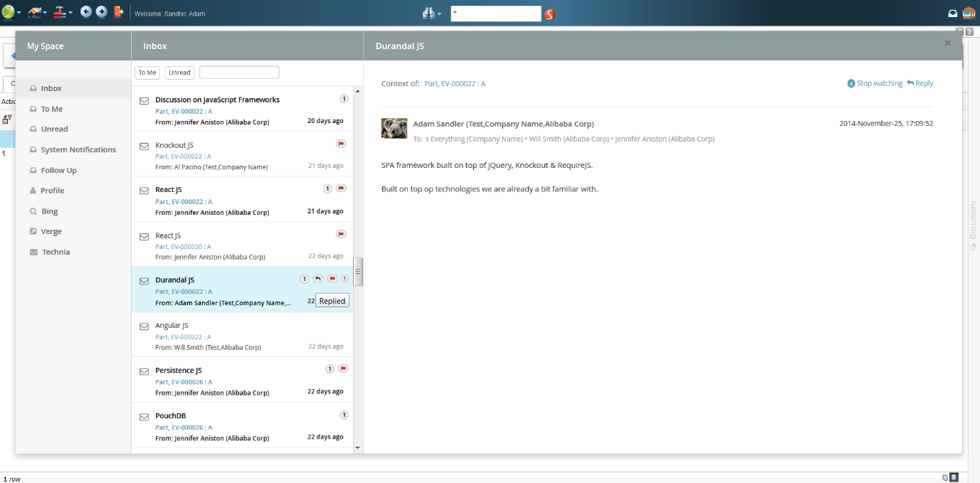Select System Notifications in My Space
The width and height of the screenshot is (980, 483).
click(x=78, y=150)
